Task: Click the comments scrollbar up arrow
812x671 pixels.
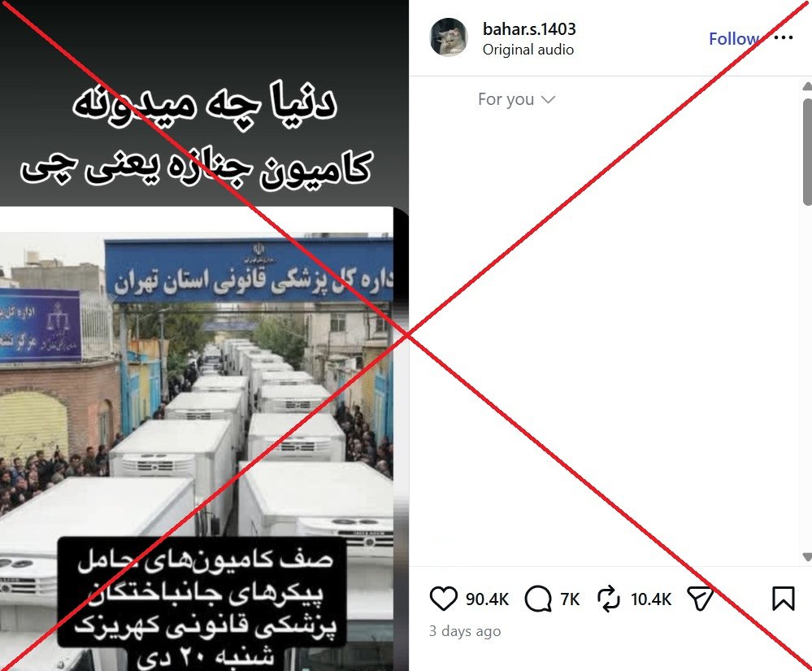Action: (x=807, y=86)
